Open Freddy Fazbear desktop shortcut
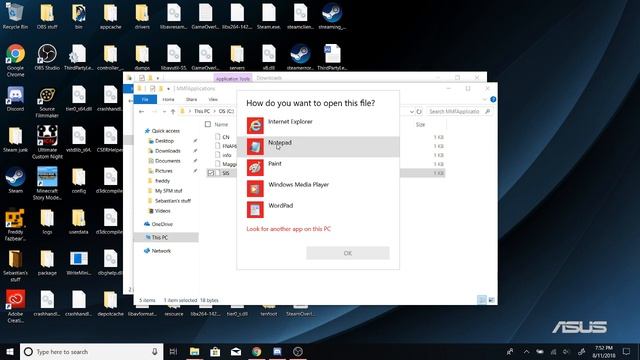Viewport: 640px width, 360px height. pos(16,224)
